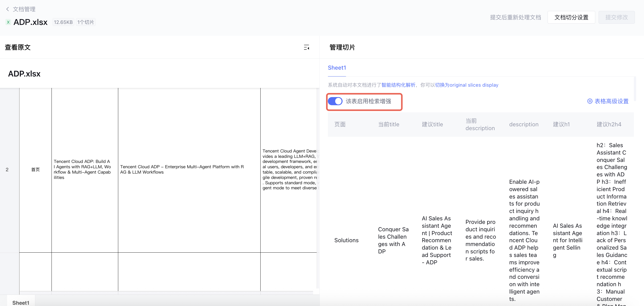Click the 建议title column header
Viewport: 644px width, 306px height.
432,124
